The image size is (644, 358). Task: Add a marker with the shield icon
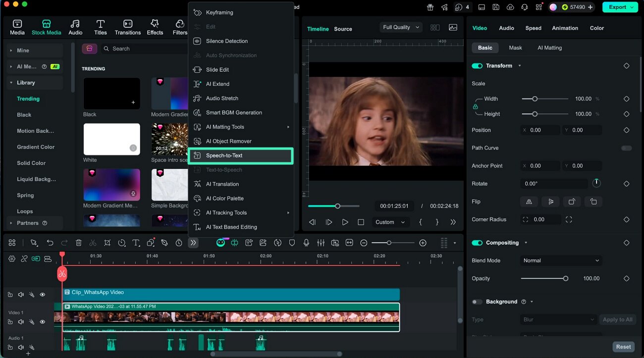tap(292, 243)
